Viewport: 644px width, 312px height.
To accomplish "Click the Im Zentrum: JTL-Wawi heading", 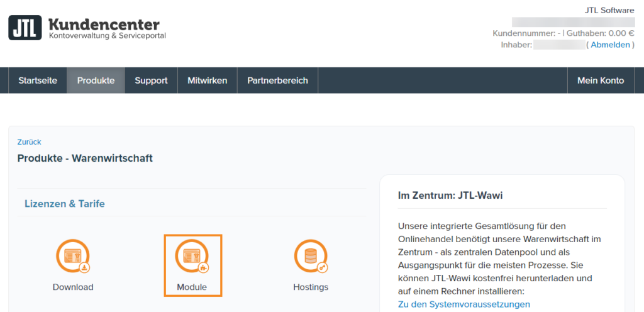I will pos(450,196).
